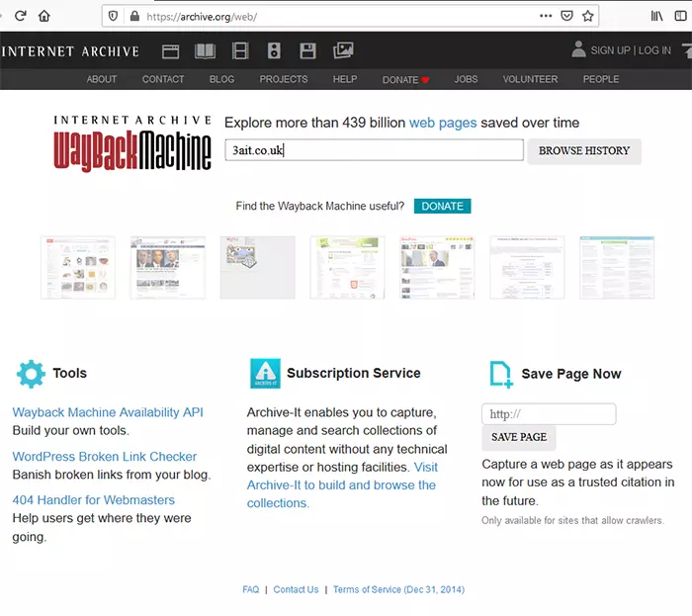692x616 pixels.
Task: Bookmark this page with the star
Action: pyautogui.click(x=587, y=17)
